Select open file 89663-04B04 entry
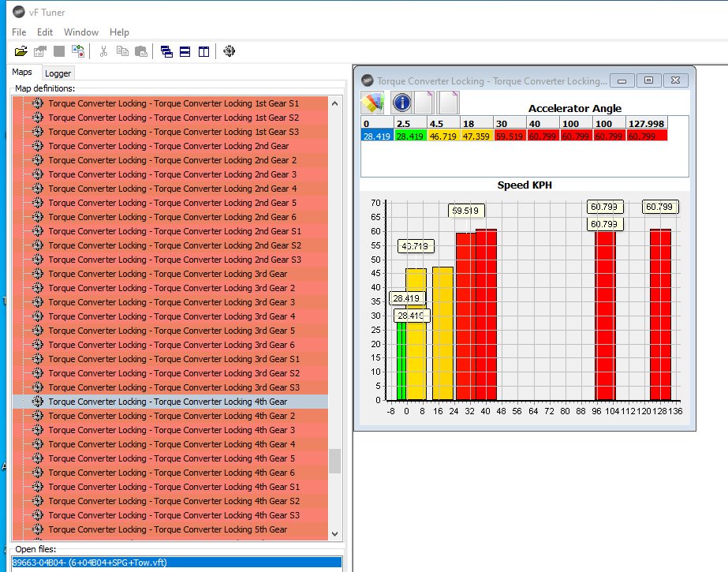 coord(177,563)
